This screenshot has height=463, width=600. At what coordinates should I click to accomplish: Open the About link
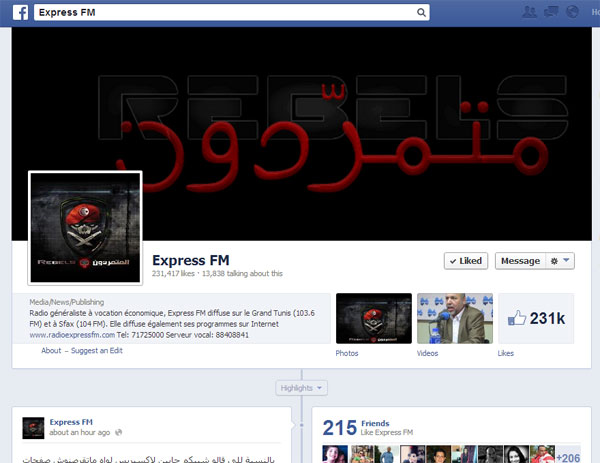51,351
